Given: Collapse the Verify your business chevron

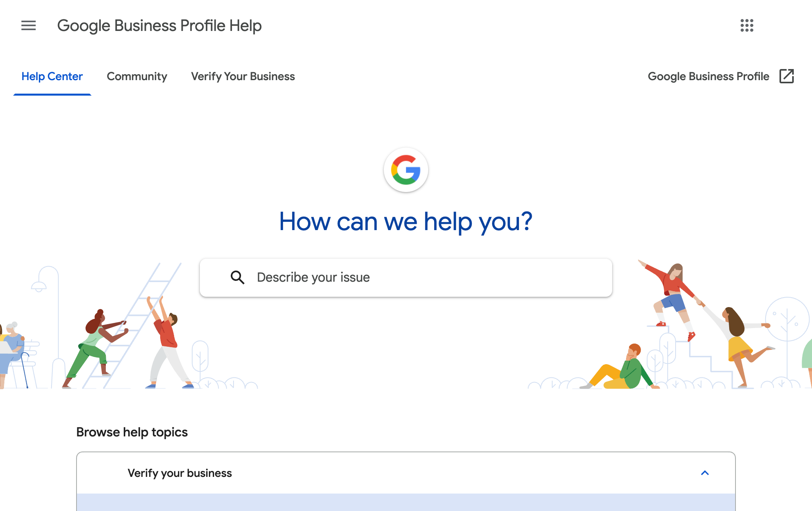Looking at the screenshot, I should coord(705,473).
